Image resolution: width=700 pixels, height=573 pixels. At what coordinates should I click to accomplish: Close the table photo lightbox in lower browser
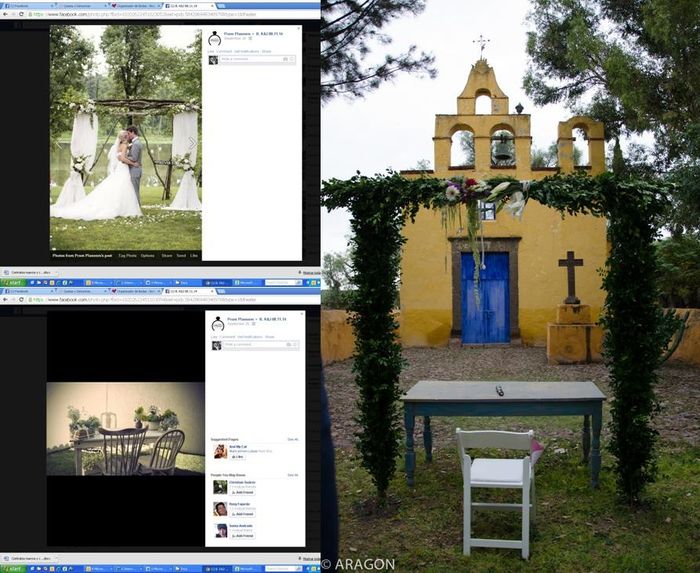[302, 314]
